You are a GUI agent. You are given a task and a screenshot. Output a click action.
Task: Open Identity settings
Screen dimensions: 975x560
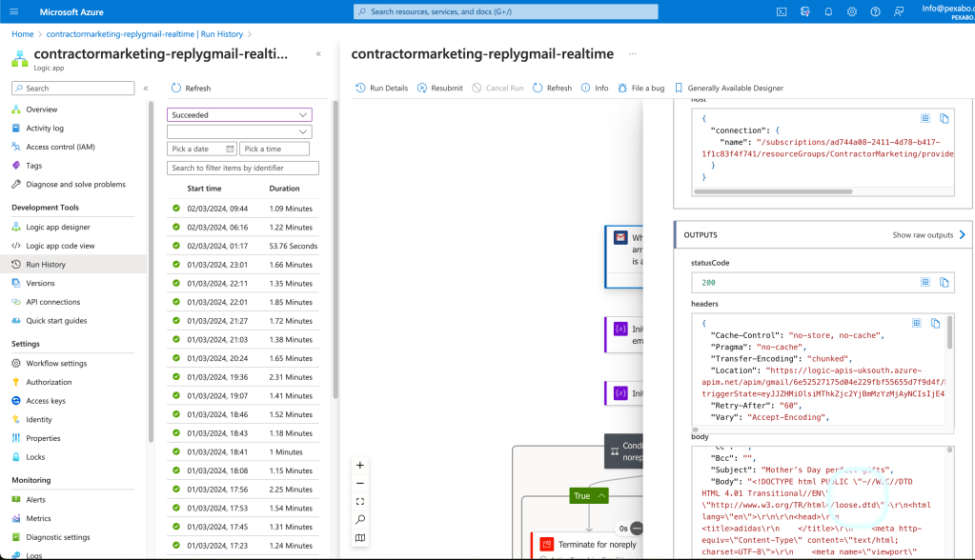(x=38, y=420)
